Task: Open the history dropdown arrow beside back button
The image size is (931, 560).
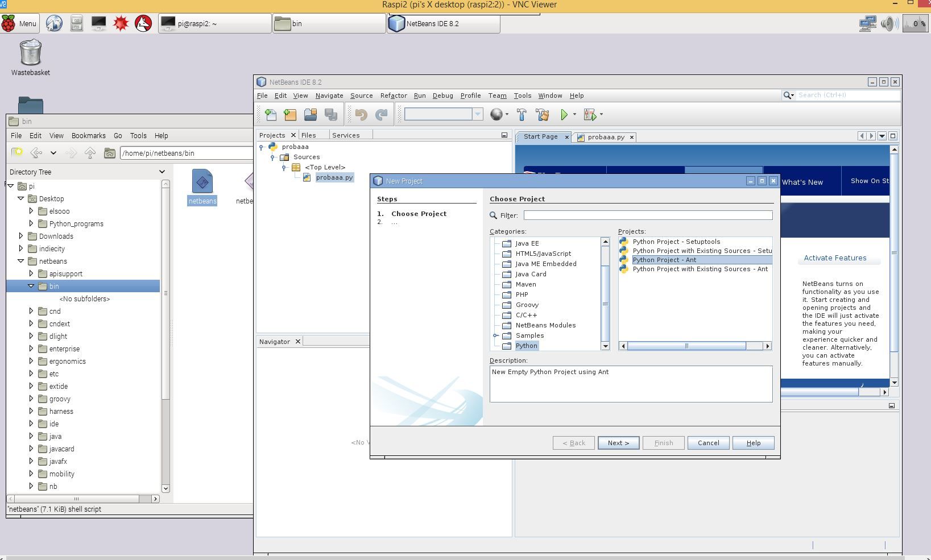Action: (x=53, y=153)
